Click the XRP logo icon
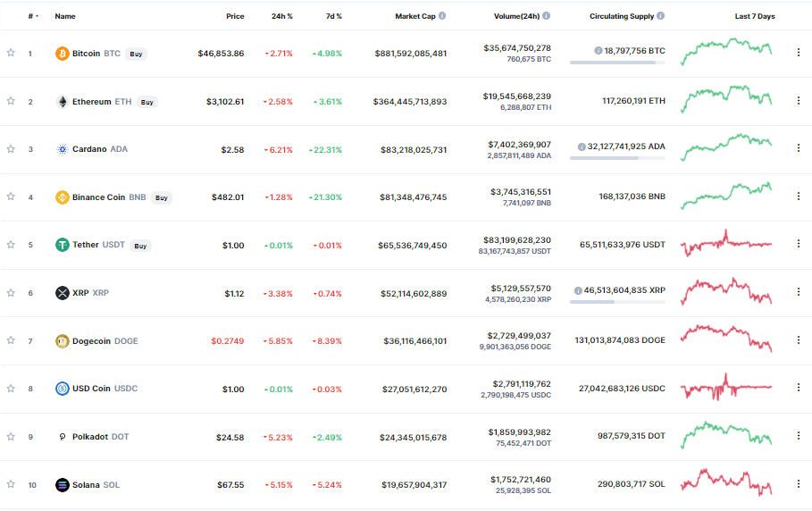The image size is (812, 511). click(63, 293)
